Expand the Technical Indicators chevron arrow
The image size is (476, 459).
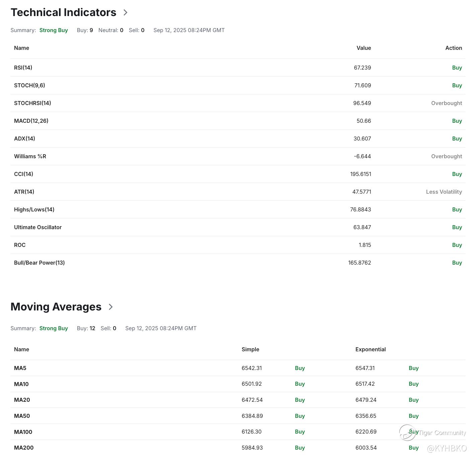tap(126, 12)
